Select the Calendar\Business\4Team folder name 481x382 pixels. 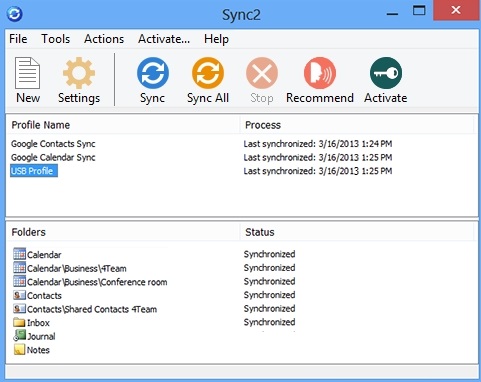pyautogui.click(x=77, y=269)
